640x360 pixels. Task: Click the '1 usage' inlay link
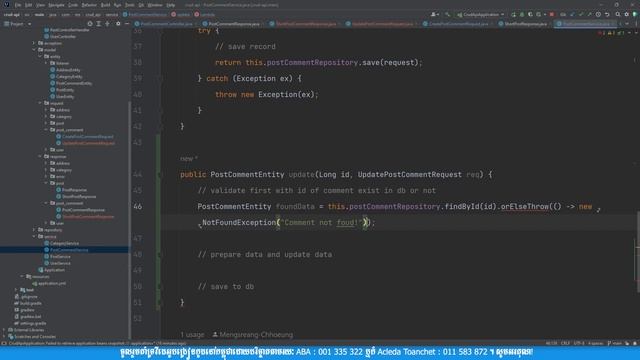192,335
